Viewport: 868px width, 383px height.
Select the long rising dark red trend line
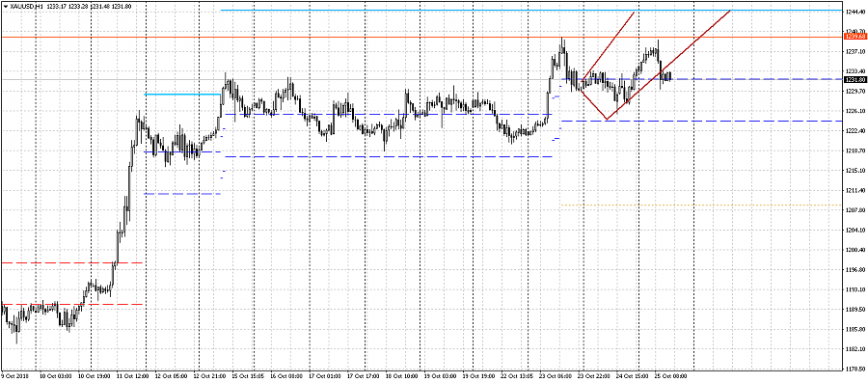668,65
